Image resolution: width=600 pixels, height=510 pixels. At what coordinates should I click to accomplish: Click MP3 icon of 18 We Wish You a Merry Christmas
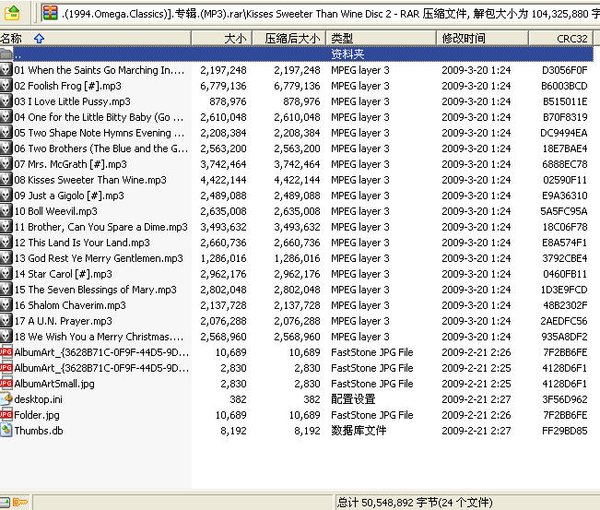(x=6, y=336)
